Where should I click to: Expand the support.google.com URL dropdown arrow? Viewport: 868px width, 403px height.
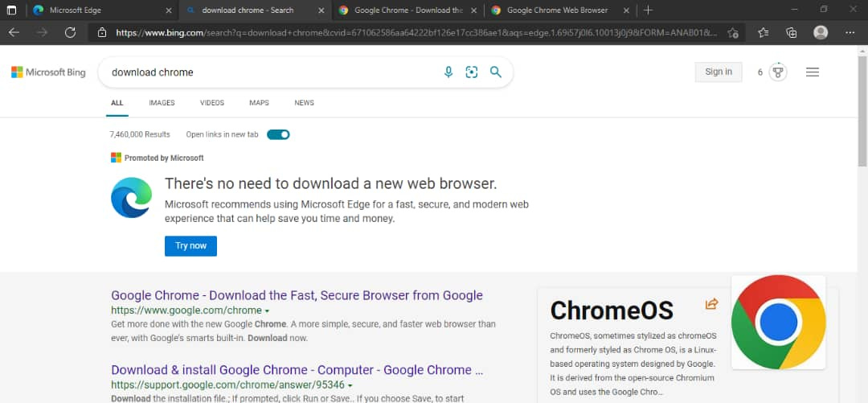[350, 385]
